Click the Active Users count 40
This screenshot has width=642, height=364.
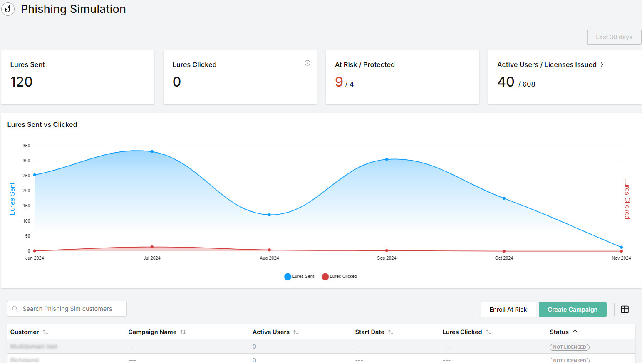point(506,82)
